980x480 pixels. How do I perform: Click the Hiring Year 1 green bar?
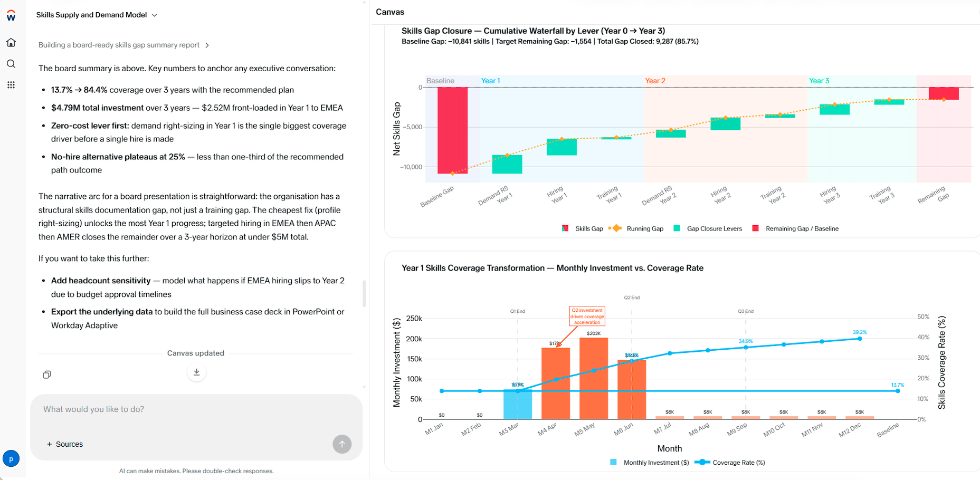(x=562, y=147)
